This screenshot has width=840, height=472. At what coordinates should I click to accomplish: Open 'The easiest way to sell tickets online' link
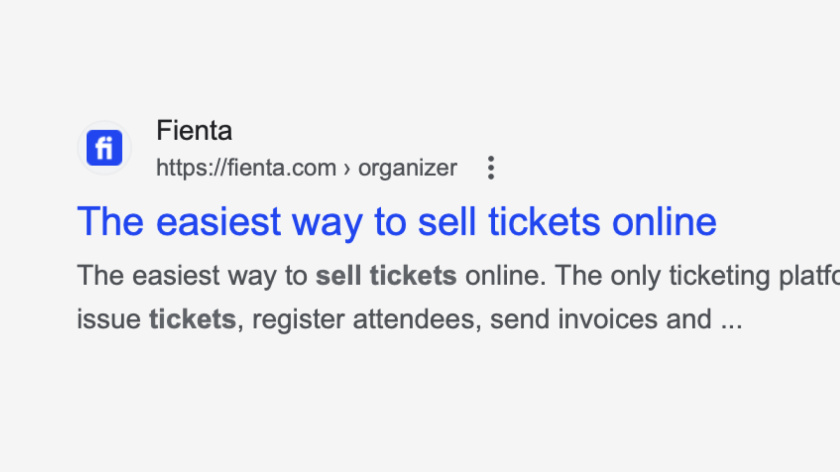[x=397, y=222]
